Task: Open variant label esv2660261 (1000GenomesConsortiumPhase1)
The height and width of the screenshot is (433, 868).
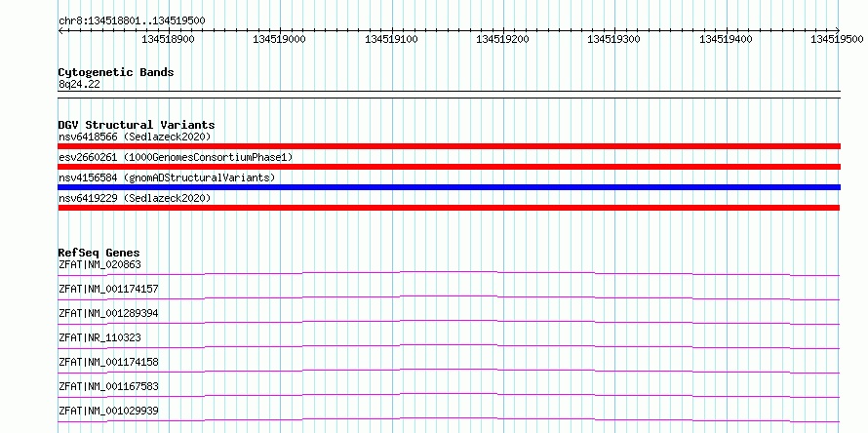Action: 176,157
